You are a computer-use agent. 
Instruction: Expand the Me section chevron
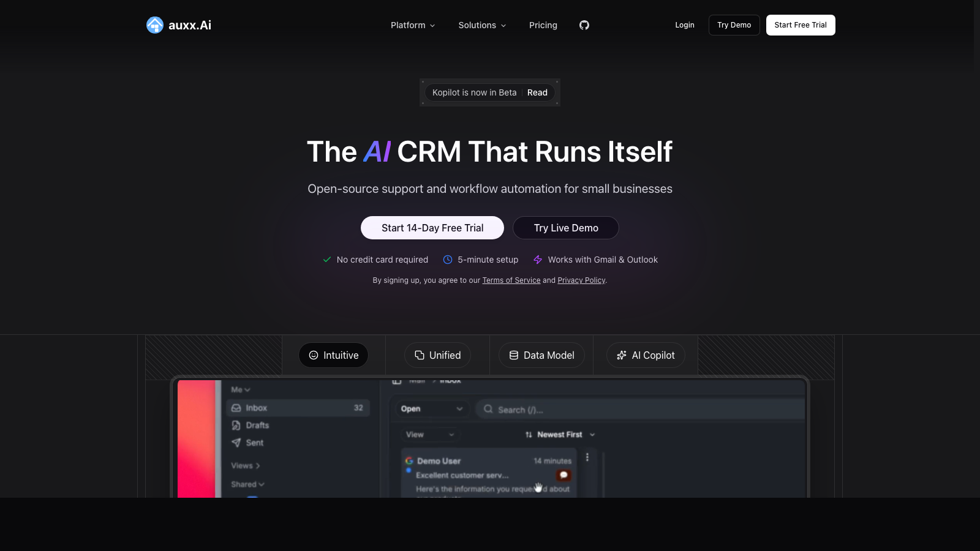pos(247,390)
